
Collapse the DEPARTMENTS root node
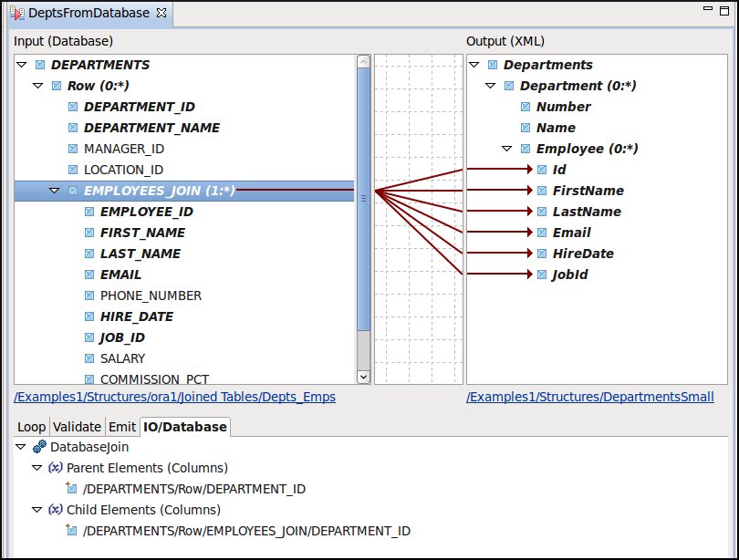coord(22,65)
